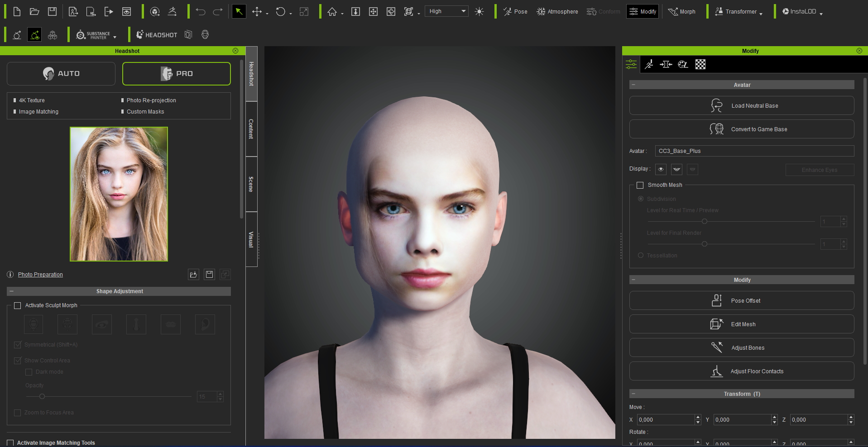Redo the last action

click(218, 12)
